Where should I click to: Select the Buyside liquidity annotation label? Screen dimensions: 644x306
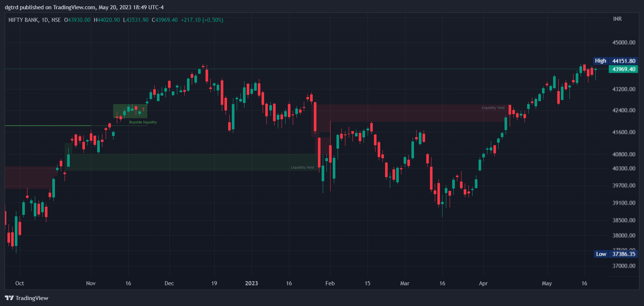pyautogui.click(x=143, y=122)
